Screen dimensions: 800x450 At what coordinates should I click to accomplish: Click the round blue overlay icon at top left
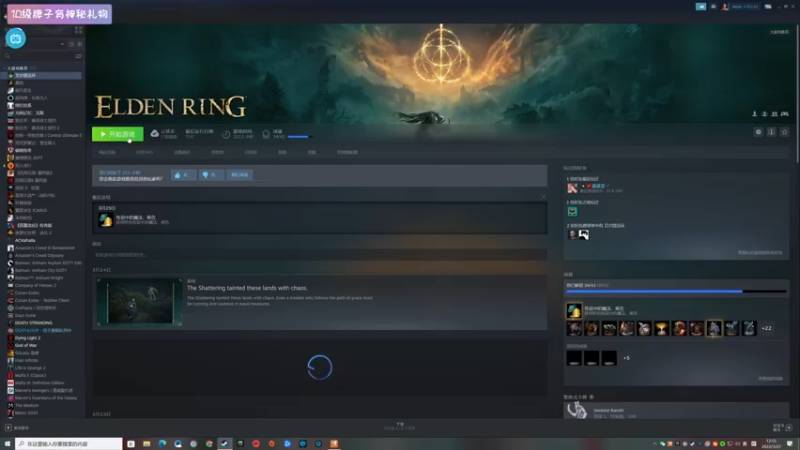point(15,39)
